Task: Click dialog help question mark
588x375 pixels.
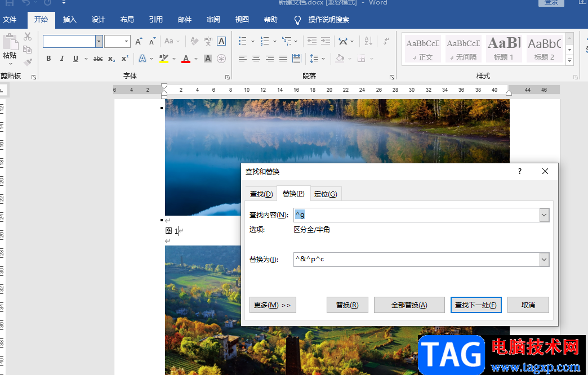Action: coord(520,171)
